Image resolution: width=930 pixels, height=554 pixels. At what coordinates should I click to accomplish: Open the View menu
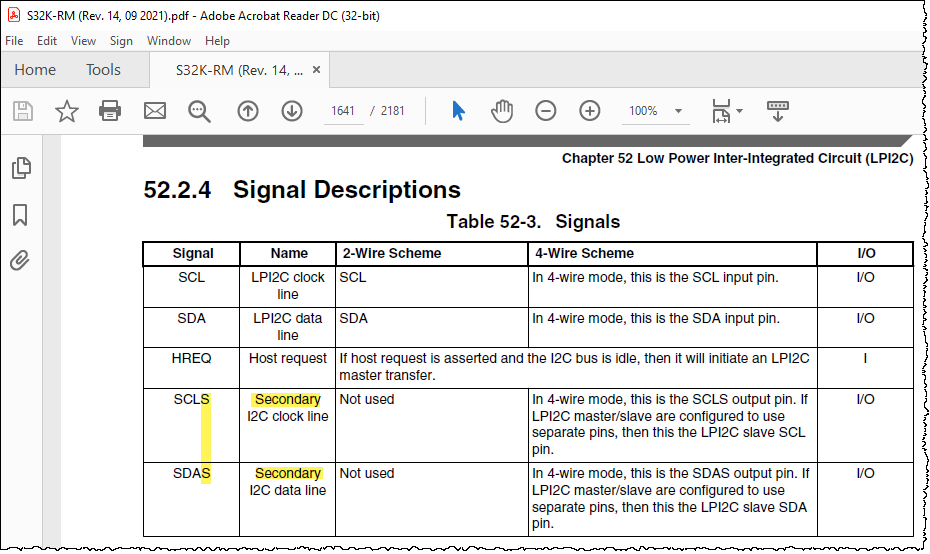[x=83, y=41]
